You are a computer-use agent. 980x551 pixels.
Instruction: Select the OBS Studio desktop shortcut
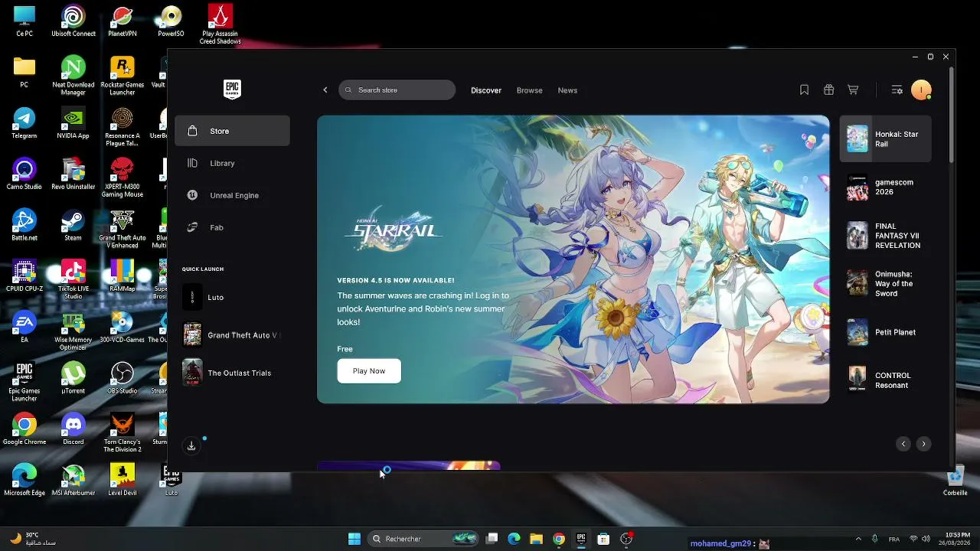point(122,379)
